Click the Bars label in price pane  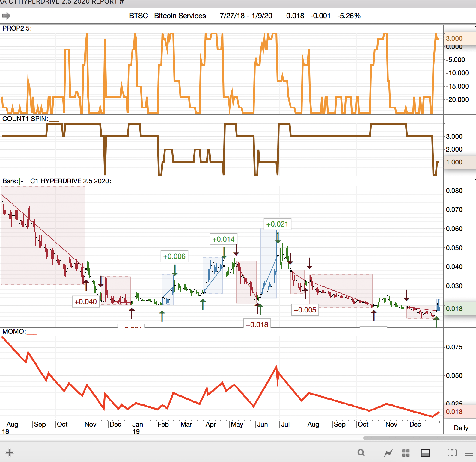click(x=10, y=181)
